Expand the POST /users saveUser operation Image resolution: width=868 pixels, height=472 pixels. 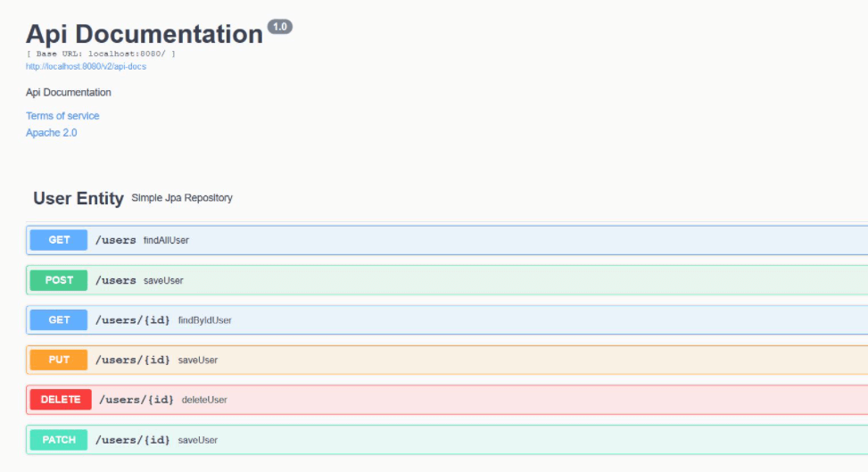pos(447,280)
